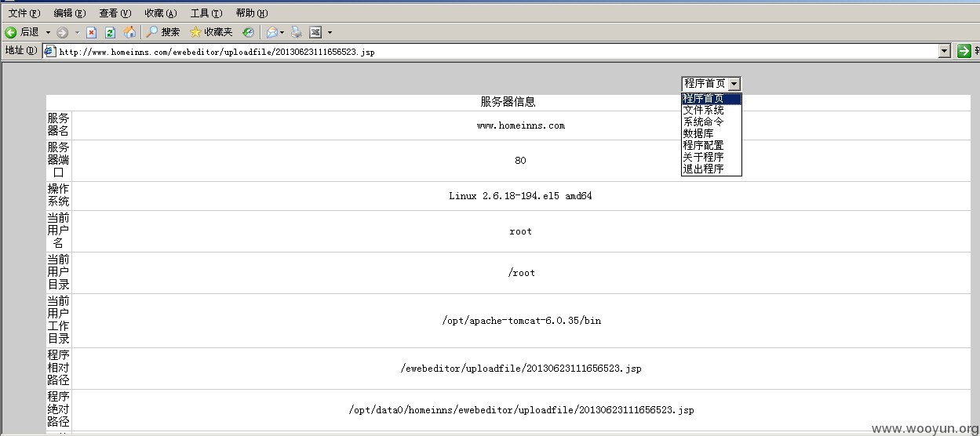Click the 程序绝对路径 row label
Viewport: 980px width, 436px height.
pos(58,410)
